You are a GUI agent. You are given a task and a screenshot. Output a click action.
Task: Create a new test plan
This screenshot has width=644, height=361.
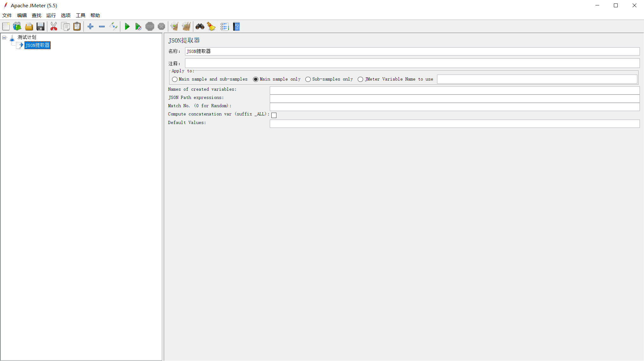[6, 26]
